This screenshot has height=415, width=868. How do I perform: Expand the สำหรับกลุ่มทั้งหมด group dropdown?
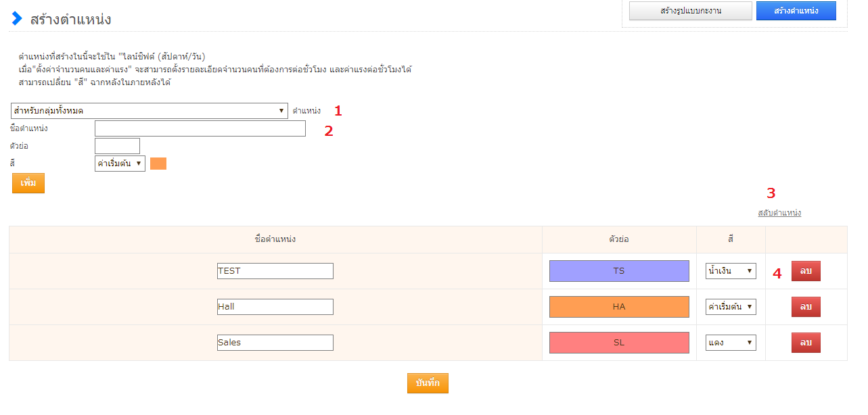150,111
